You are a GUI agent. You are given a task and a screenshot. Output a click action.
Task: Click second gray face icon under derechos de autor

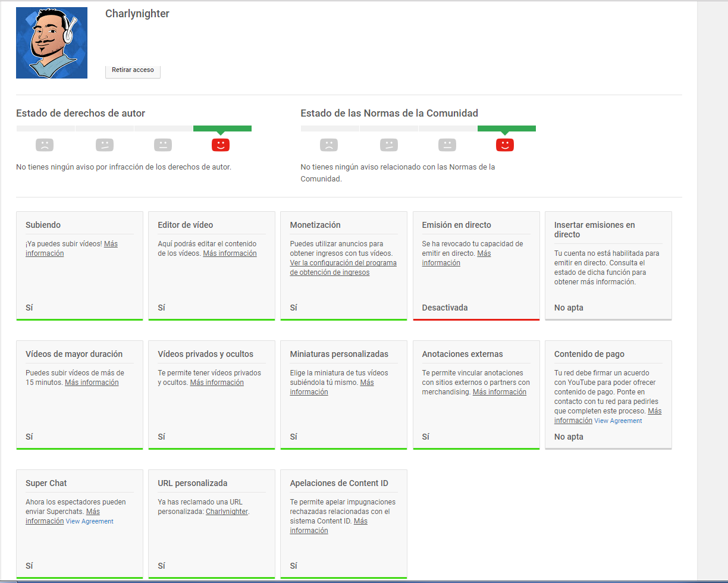click(x=105, y=145)
